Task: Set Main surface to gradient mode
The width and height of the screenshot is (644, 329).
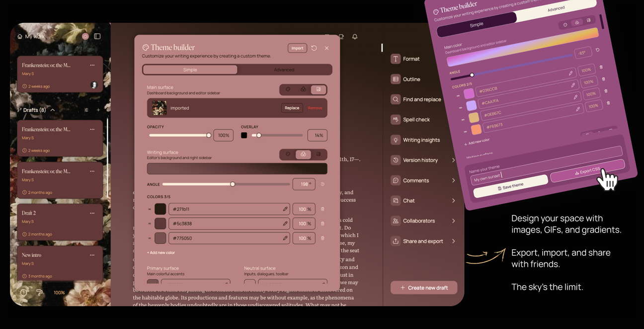Action: [x=303, y=89]
